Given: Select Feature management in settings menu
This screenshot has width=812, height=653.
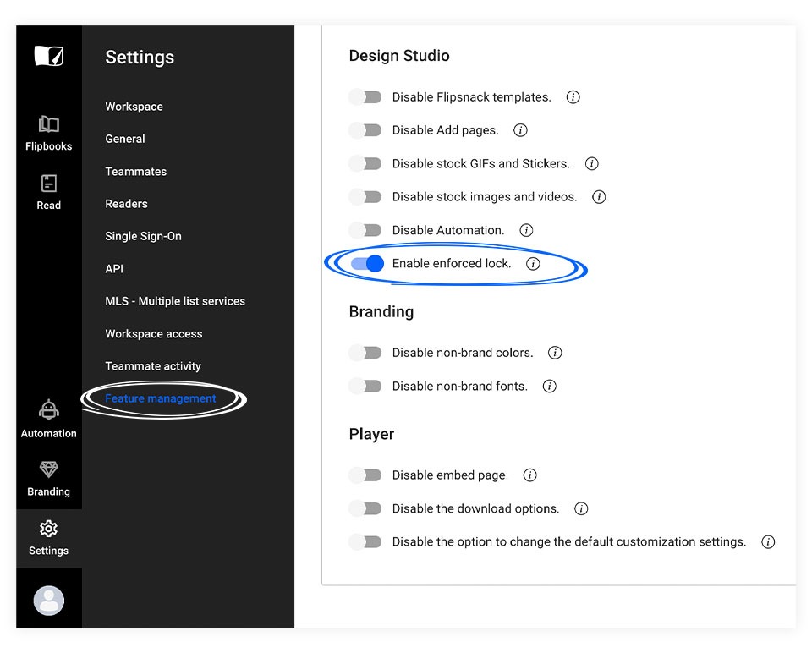Looking at the screenshot, I should (161, 398).
